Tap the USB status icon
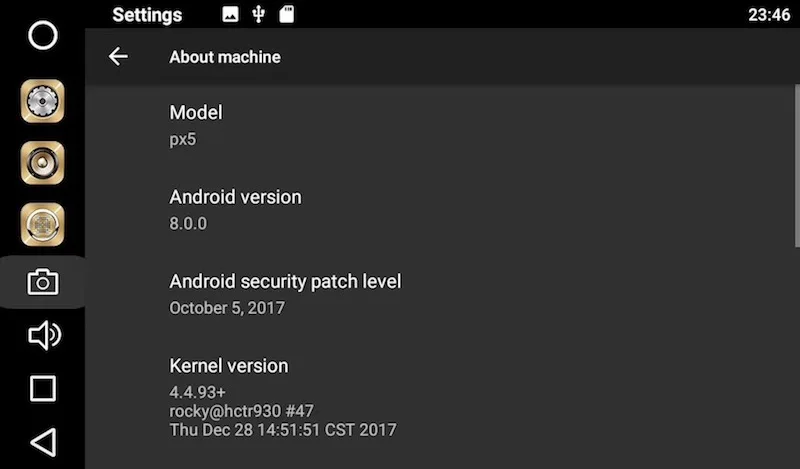The image size is (800, 469). pyautogui.click(x=259, y=14)
